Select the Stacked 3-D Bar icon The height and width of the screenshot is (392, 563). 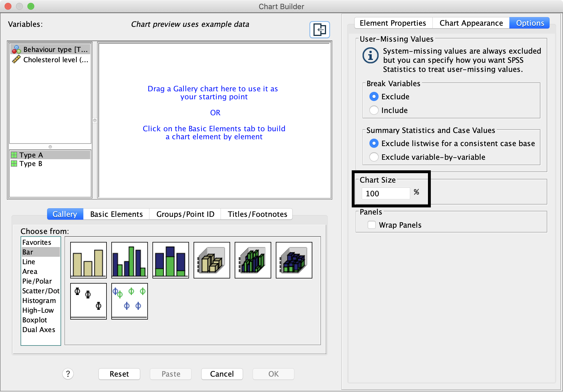tap(294, 260)
